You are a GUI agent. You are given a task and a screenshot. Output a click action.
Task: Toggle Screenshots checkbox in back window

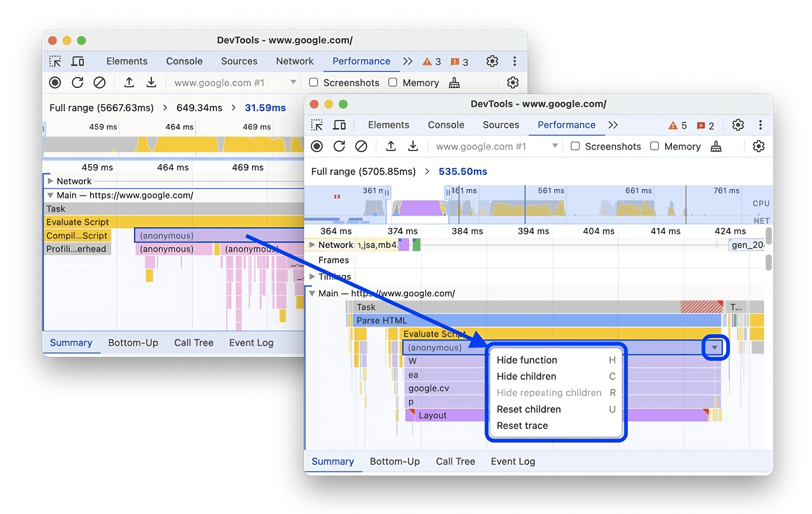(x=314, y=82)
